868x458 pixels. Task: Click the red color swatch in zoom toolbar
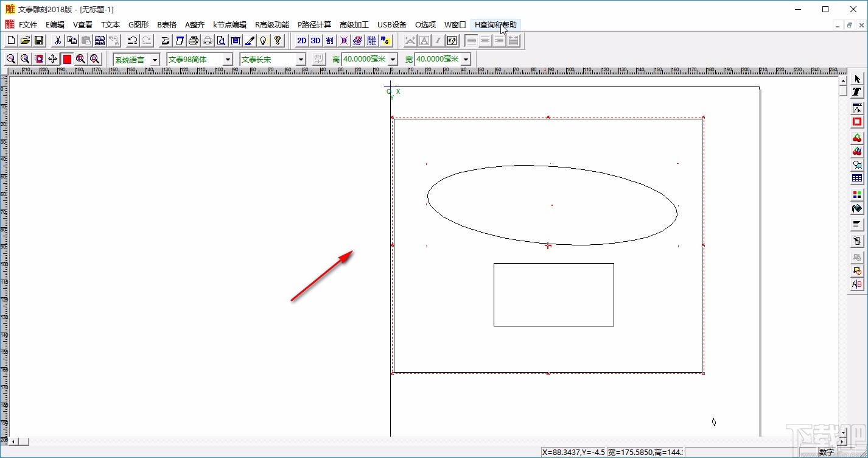(x=67, y=59)
